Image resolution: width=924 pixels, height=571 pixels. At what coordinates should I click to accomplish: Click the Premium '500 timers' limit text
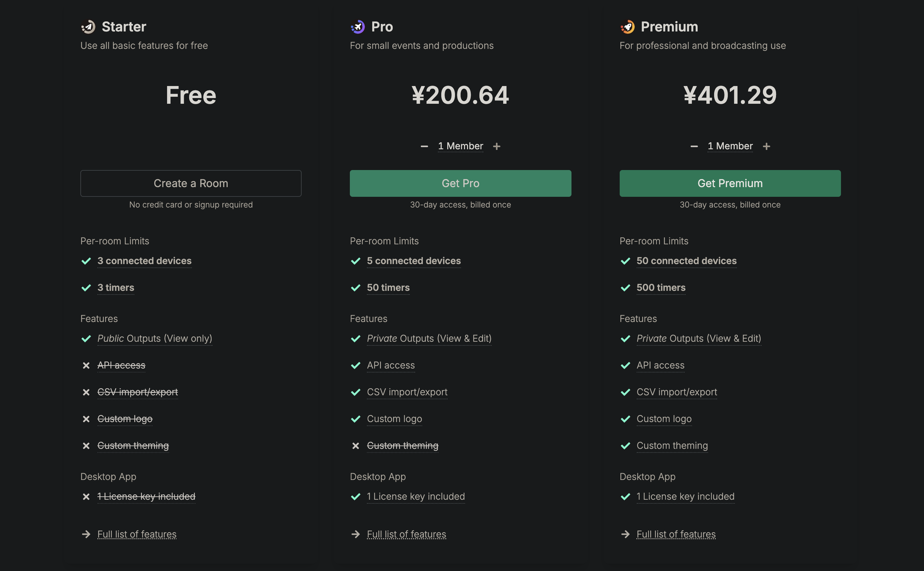661,288
